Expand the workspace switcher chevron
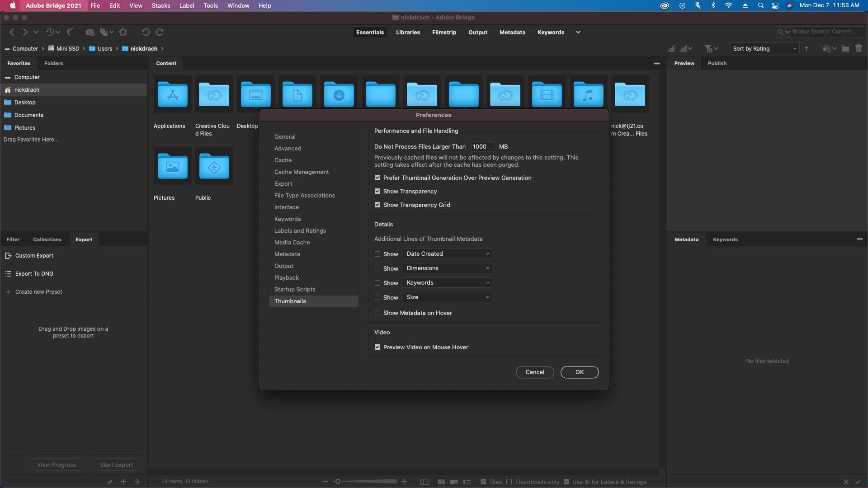Viewport: 868px width, 488px height. (578, 32)
